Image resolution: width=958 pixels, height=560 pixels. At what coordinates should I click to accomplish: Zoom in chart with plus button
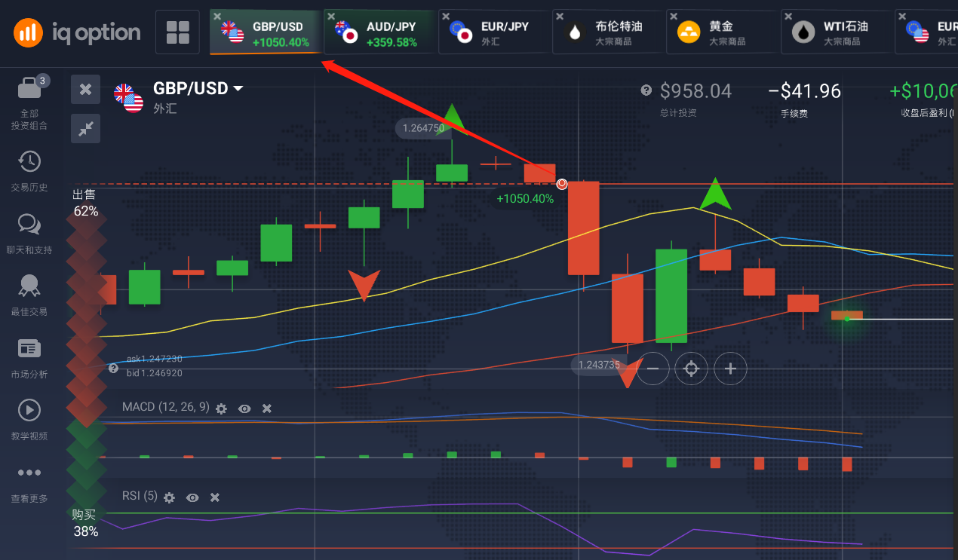[x=730, y=369]
